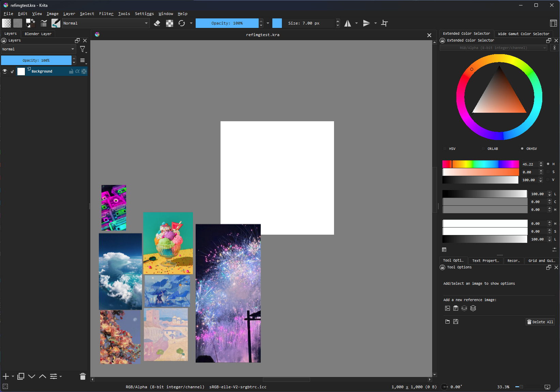
Task: Select the OkHSV color model radio button
Action: [x=522, y=148]
